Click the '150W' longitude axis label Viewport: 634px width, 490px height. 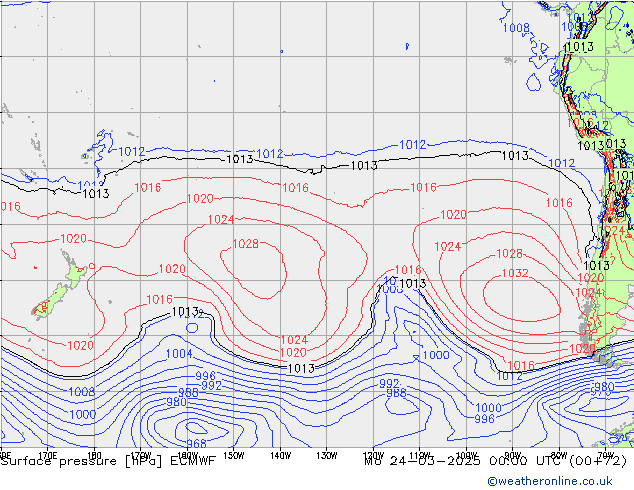point(234,456)
